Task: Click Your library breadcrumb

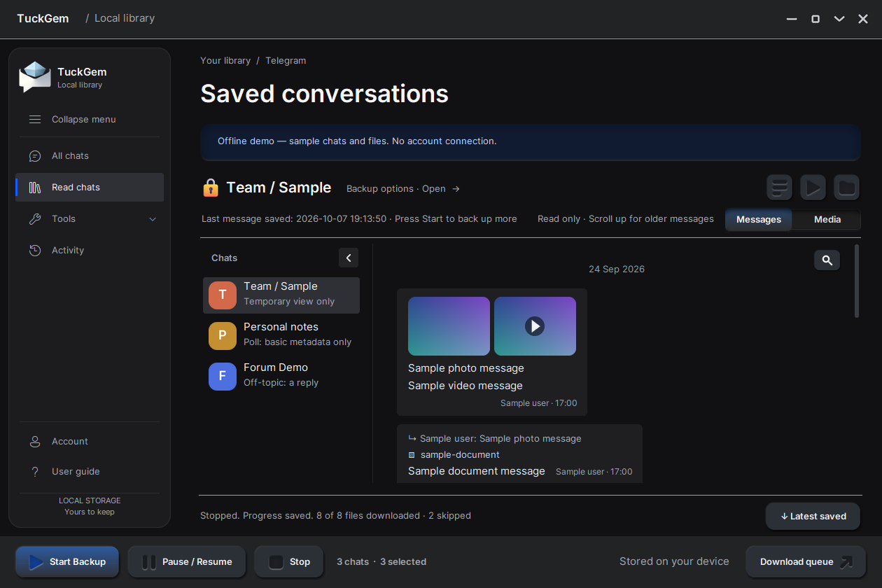Action: pyautogui.click(x=225, y=61)
